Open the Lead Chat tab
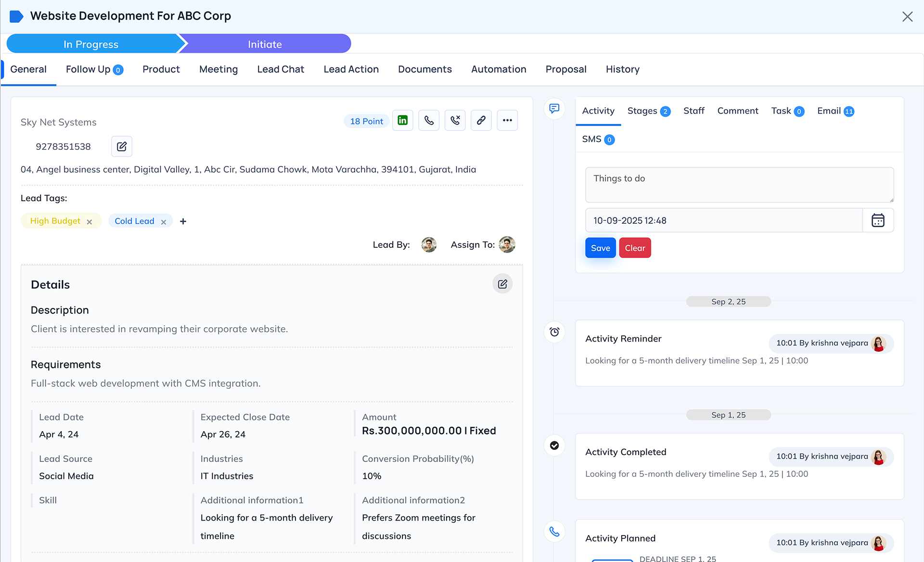Image resolution: width=924 pixels, height=562 pixels. (x=281, y=69)
